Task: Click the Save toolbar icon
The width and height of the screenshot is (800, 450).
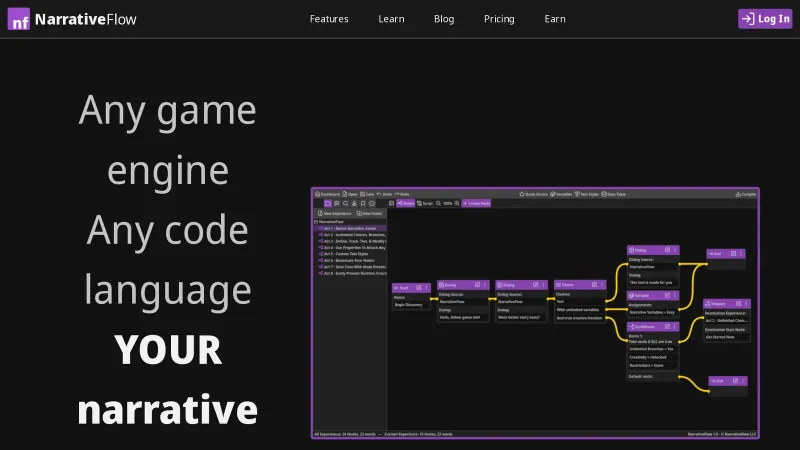Action: pyautogui.click(x=369, y=194)
